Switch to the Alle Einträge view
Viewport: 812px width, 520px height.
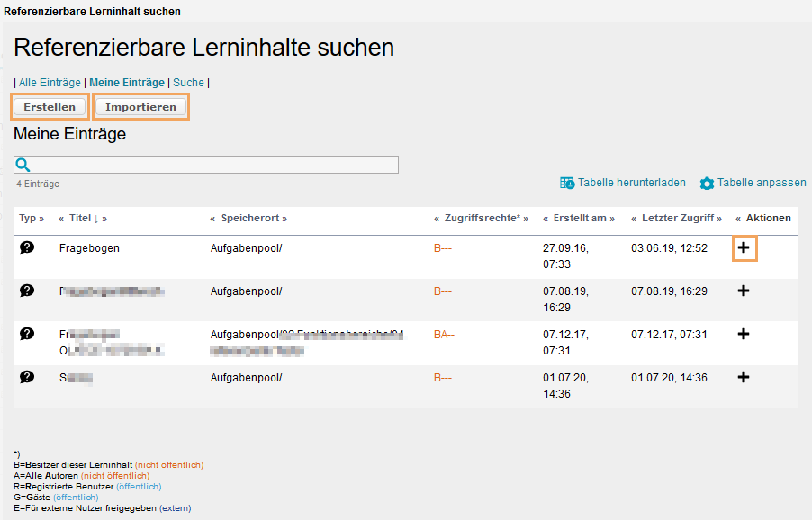point(50,82)
